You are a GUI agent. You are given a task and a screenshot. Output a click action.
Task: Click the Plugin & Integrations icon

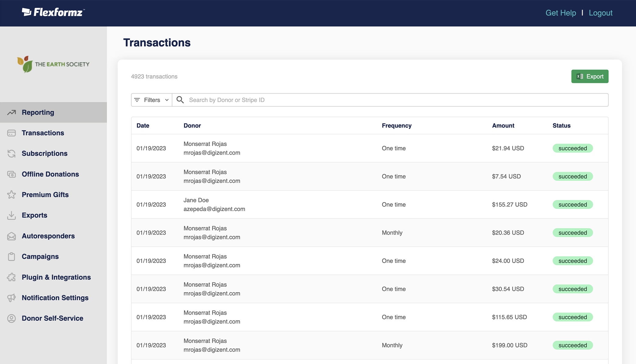(x=11, y=277)
